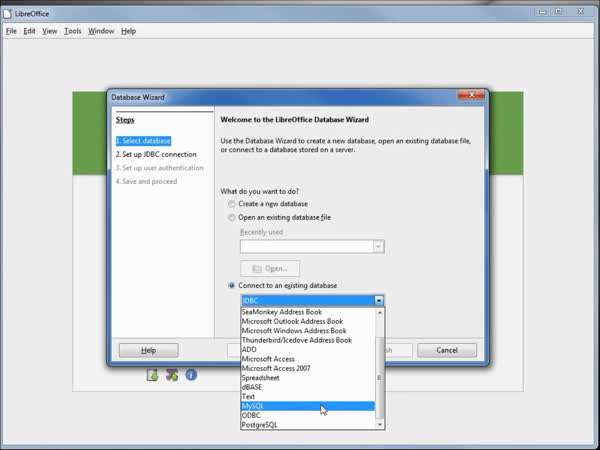
Task: Choose Microsoft Windows Address Book
Action: pos(308,331)
